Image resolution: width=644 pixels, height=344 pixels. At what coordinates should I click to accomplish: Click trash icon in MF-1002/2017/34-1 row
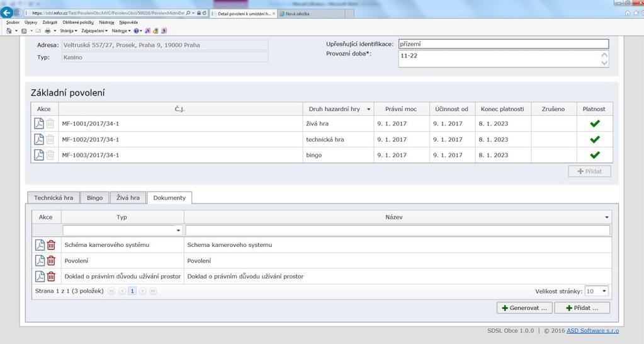[x=50, y=139]
